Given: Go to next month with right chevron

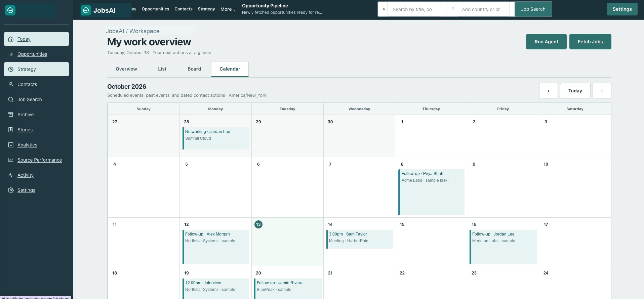Looking at the screenshot, I should [x=602, y=91].
